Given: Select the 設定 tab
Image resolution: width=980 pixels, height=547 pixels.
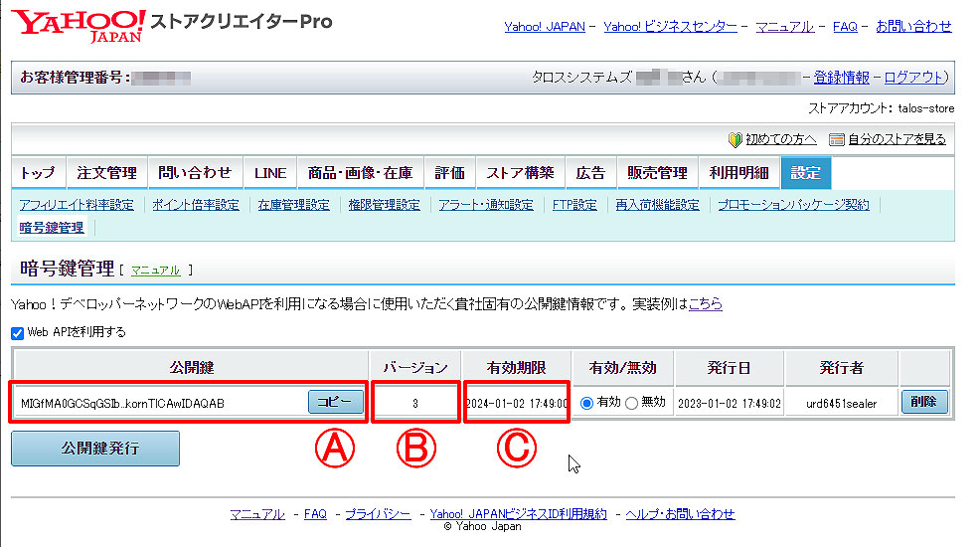Looking at the screenshot, I should pyautogui.click(x=806, y=173).
